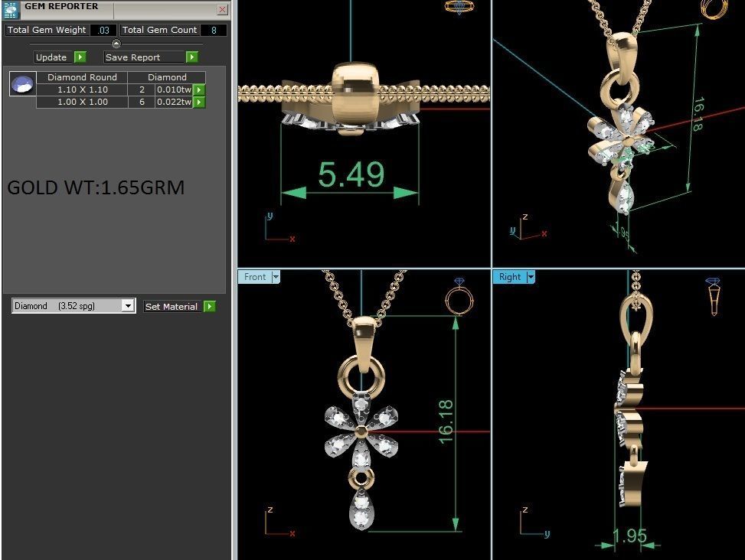This screenshot has height=560, width=745.
Task: Click the Update button
Action: point(54,57)
